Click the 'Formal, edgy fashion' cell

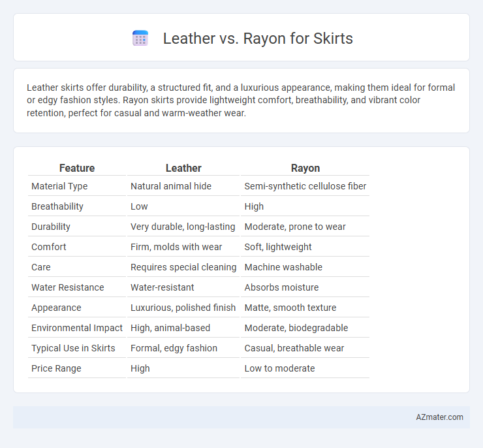coord(174,348)
